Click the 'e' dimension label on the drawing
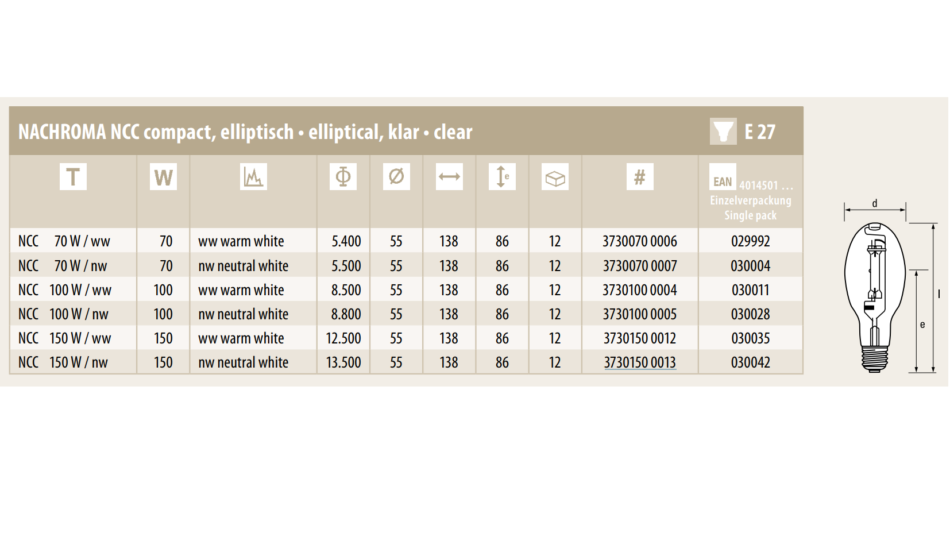 click(922, 325)
